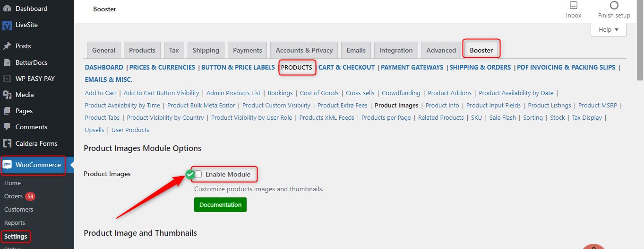This screenshot has width=644, height=249.
Task: Open PAYMENT GATEWAYS section
Action: point(412,67)
